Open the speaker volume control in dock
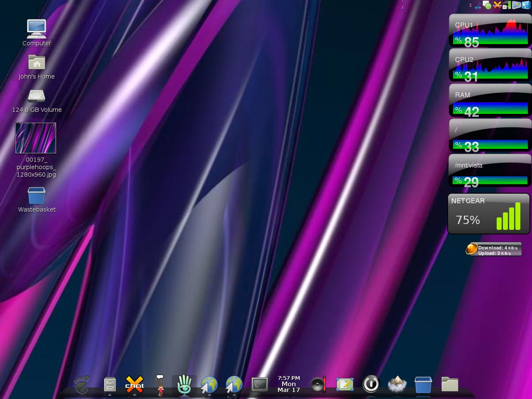 (318, 384)
